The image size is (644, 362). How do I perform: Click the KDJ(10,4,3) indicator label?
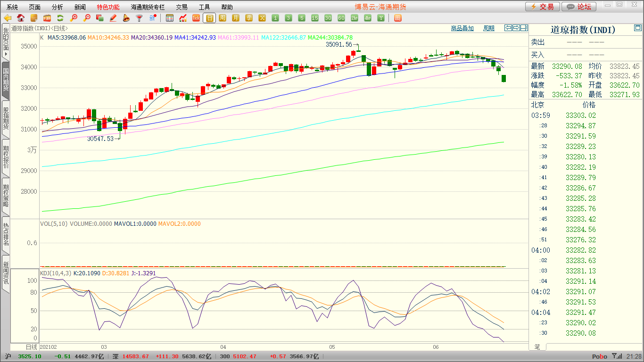tap(55, 273)
